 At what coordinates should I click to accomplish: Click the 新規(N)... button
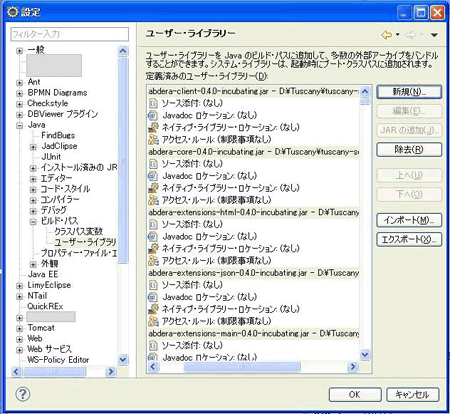point(409,92)
